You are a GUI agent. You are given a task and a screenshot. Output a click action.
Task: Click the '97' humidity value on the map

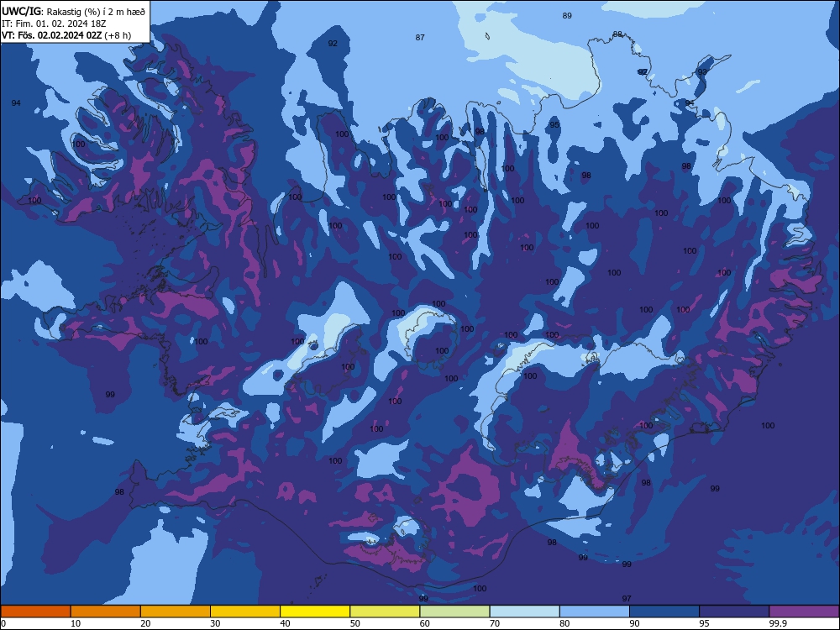tap(627, 598)
